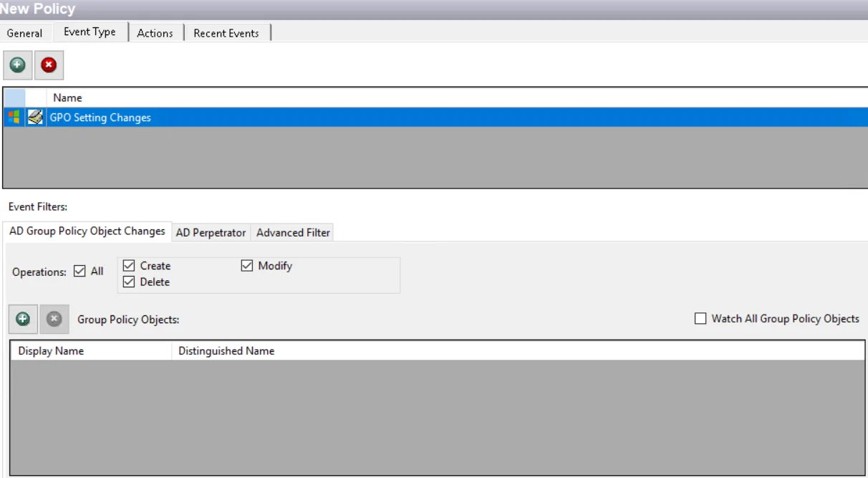This screenshot has height=478, width=868.
Task: Click the Windows logo icon in GPO row
Action: pyautogui.click(x=14, y=118)
